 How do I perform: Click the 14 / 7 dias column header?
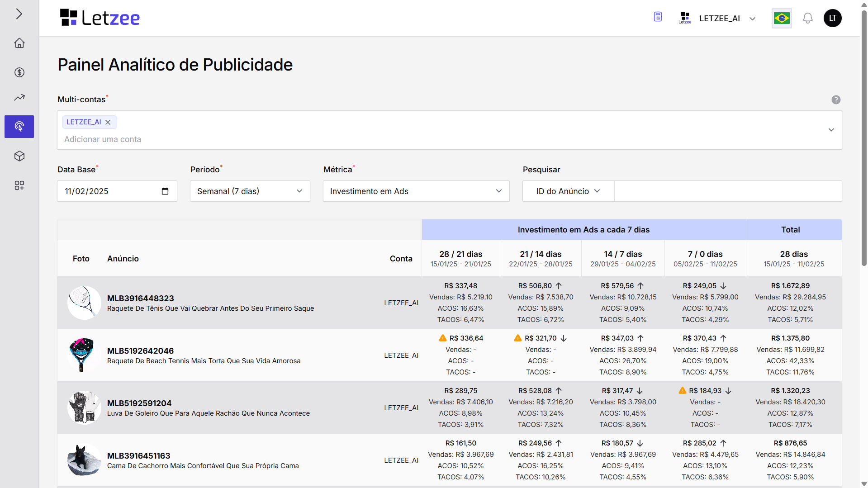coord(623,258)
